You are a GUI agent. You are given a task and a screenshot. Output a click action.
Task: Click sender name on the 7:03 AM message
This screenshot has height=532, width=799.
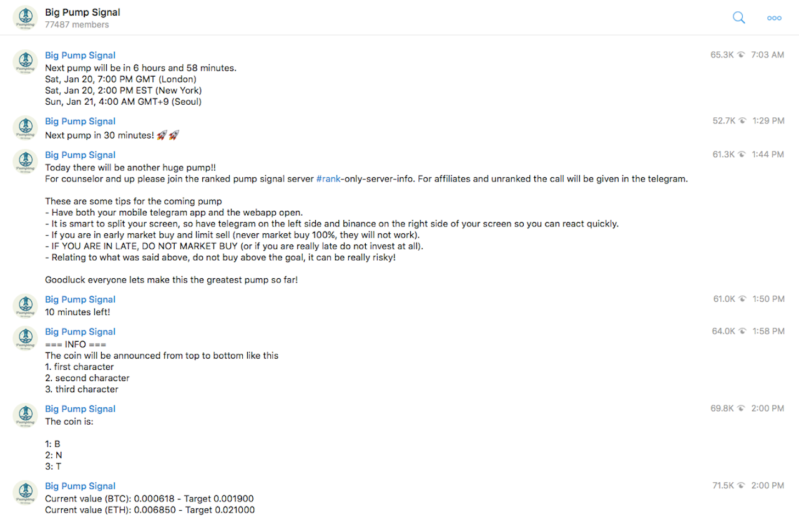click(x=80, y=56)
